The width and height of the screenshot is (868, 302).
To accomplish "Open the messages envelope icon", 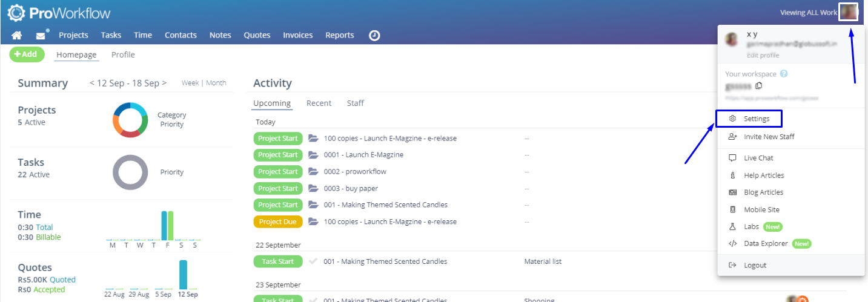I will (x=41, y=35).
